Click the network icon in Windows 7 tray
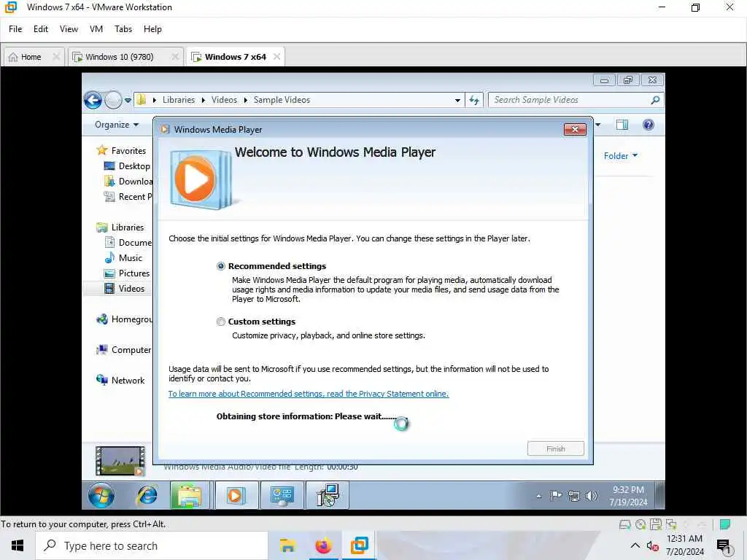 coord(573,496)
